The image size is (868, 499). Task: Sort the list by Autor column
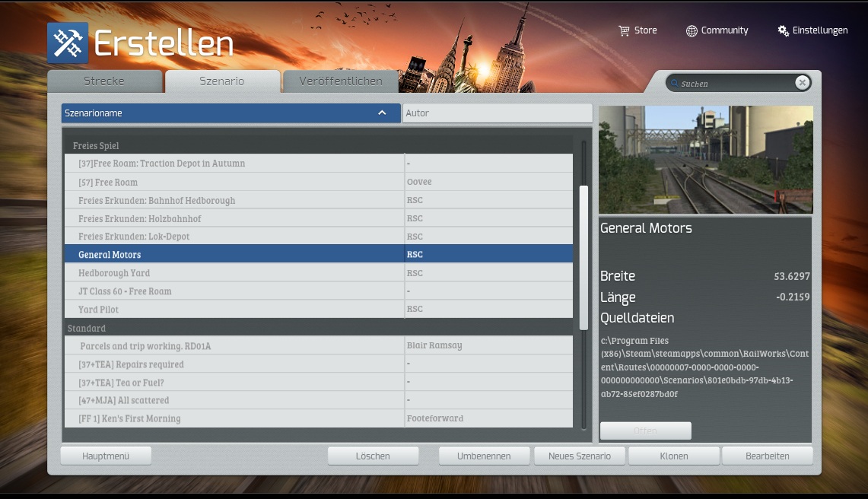pos(497,113)
